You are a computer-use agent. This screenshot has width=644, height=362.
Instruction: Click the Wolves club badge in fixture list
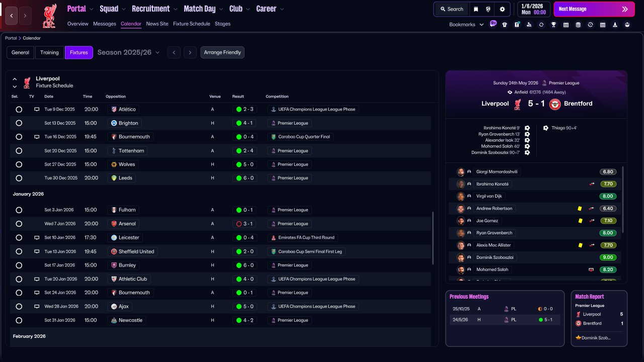pyautogui.click(x=114, y=164)
